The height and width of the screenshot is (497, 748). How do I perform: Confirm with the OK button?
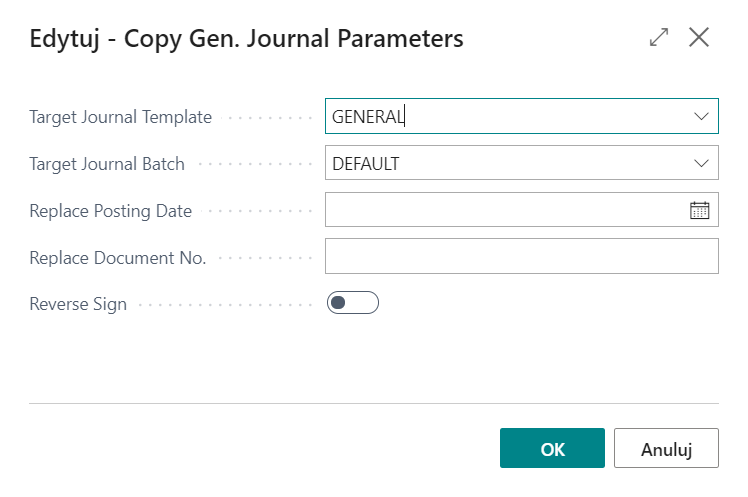click(552, 448)
